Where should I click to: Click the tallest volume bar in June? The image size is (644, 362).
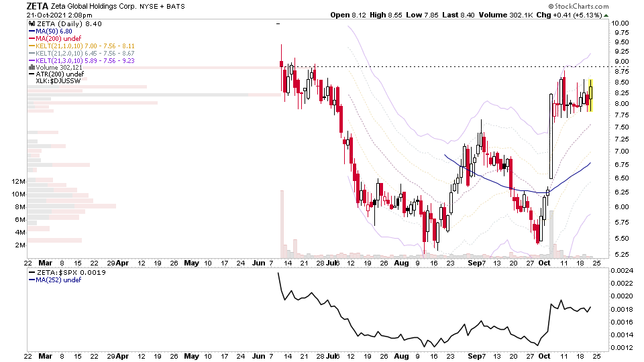point(282,224)
